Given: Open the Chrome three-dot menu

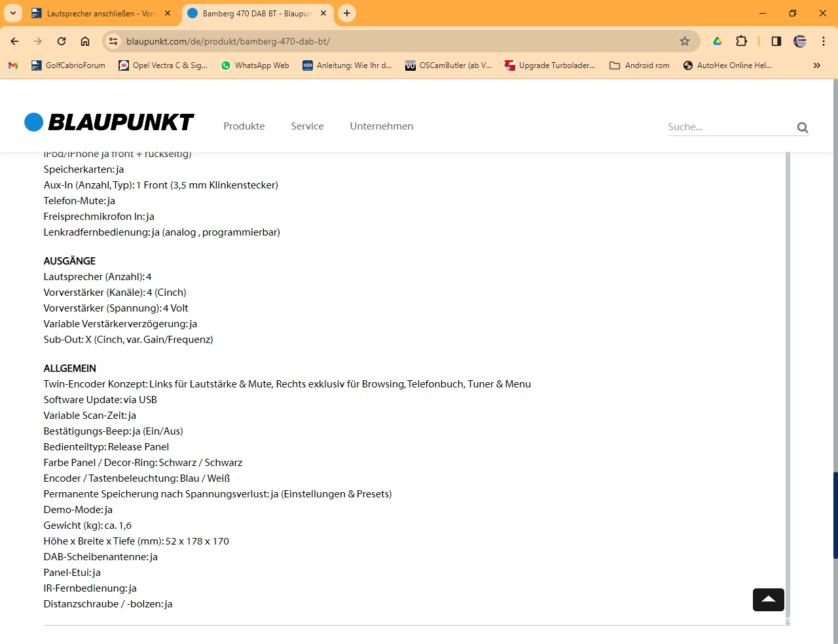Looking at the screenshot, I should [824, 41].
